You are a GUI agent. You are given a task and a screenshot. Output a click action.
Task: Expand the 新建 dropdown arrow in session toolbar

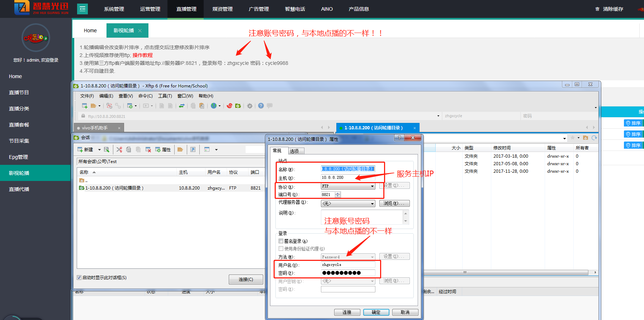coord(99,150)
